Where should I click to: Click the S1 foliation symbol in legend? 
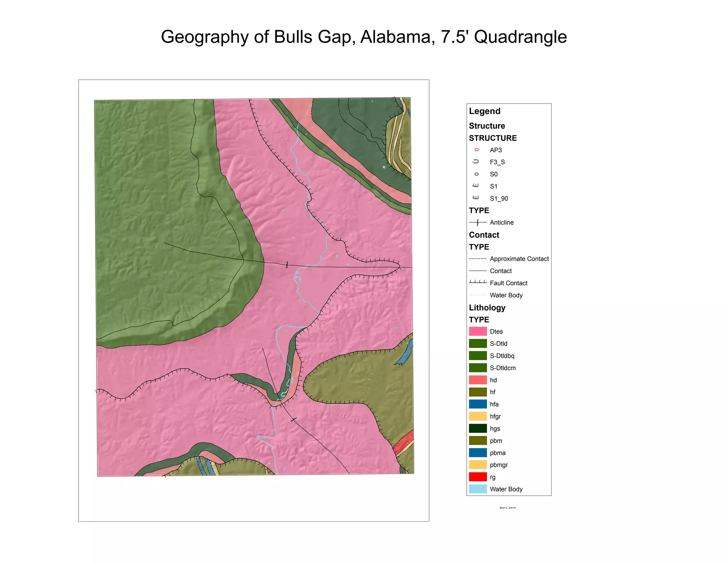click(476, 186)
